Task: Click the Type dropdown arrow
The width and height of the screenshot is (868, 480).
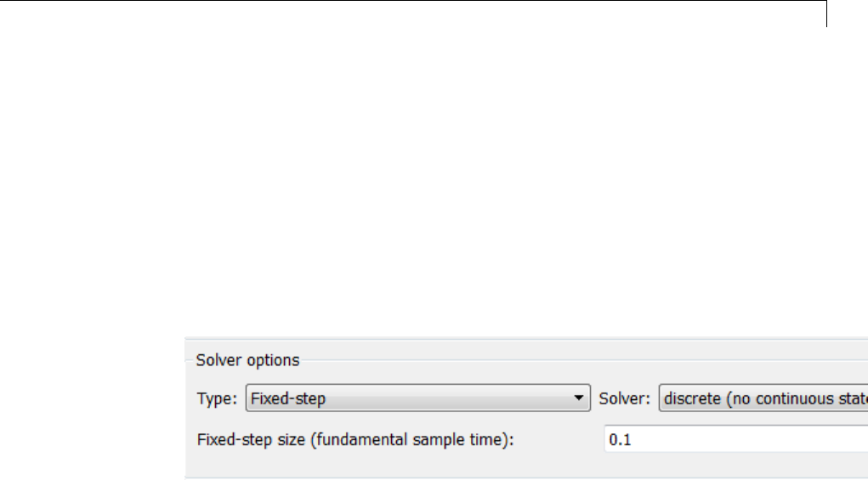Action: pyautogui.click(x=579, y=398)
